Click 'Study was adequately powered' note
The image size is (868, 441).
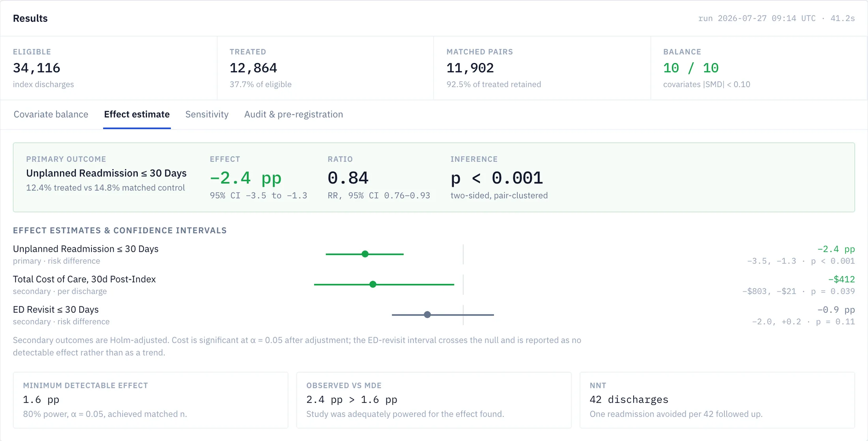click(x=405, y=414)
